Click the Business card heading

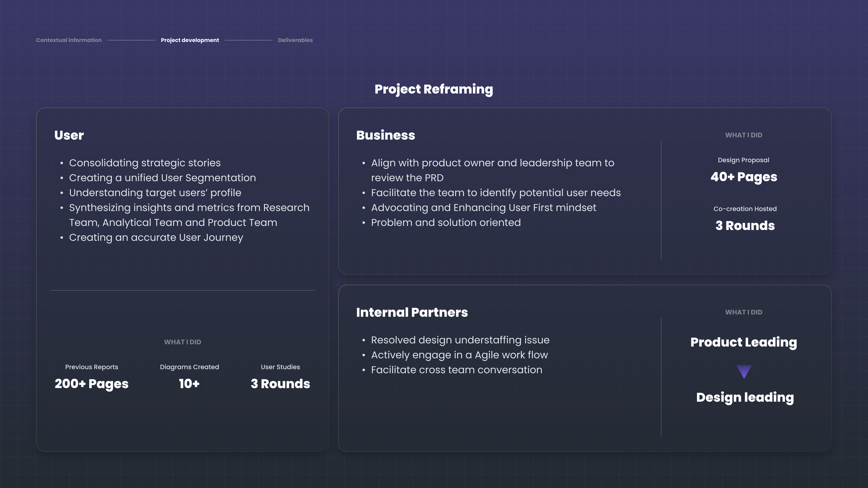pyautogui.click(x=385, y=135)
